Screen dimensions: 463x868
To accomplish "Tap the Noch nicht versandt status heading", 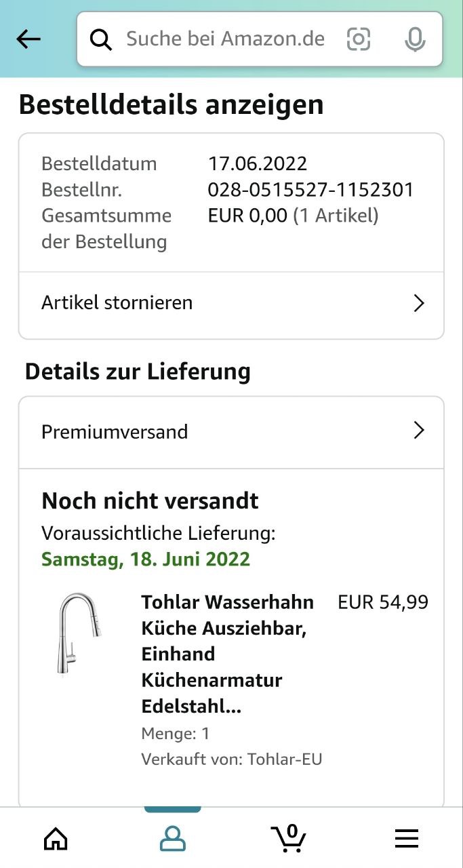I will (x=150, y=500).
